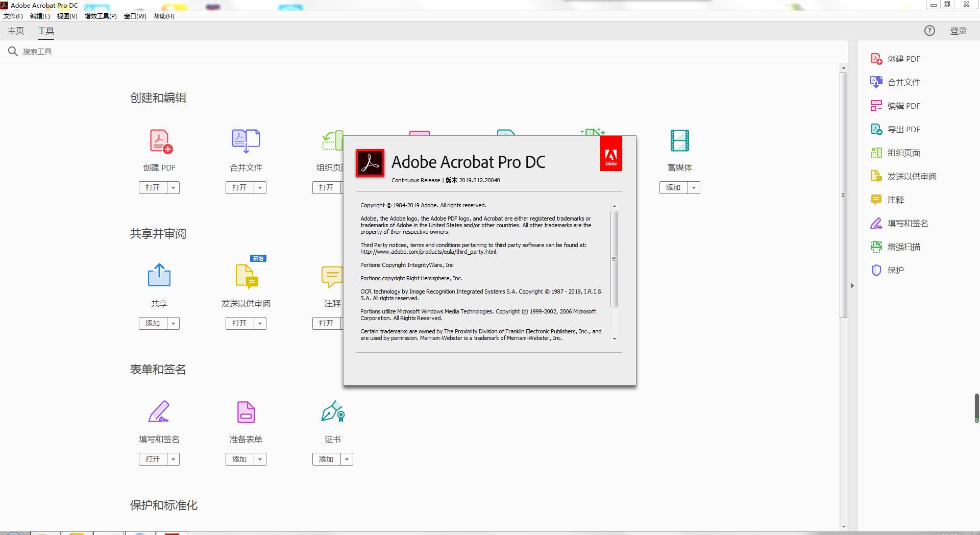Click 打开 button under 填写和签名

[x=153, y=459]
